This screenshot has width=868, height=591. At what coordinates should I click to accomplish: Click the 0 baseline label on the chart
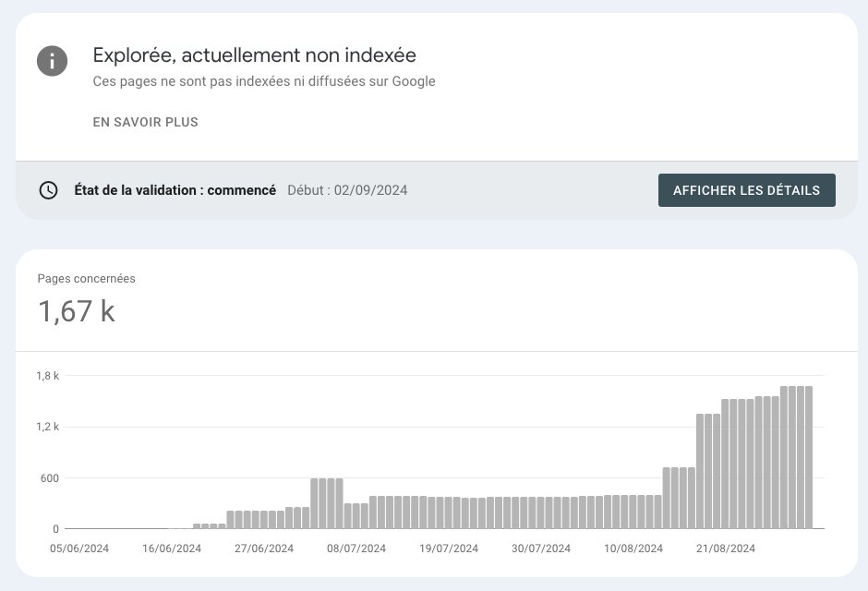tap(54, 528)
